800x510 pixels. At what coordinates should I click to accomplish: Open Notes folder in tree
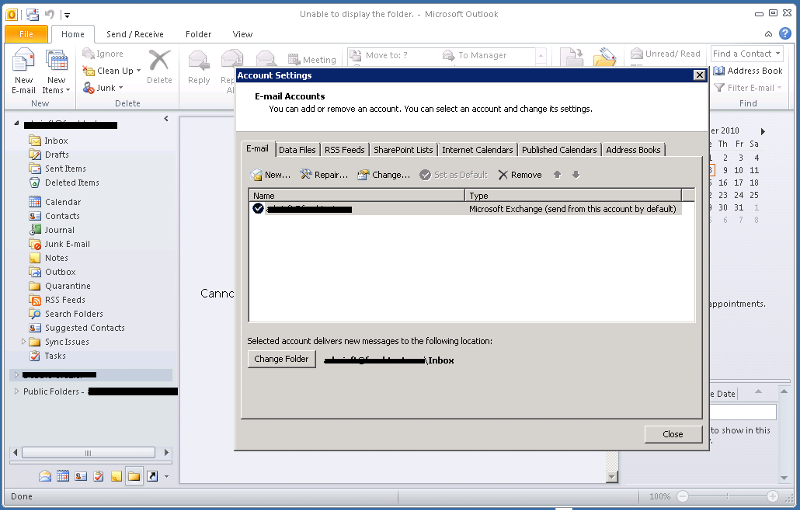[48, 258]
